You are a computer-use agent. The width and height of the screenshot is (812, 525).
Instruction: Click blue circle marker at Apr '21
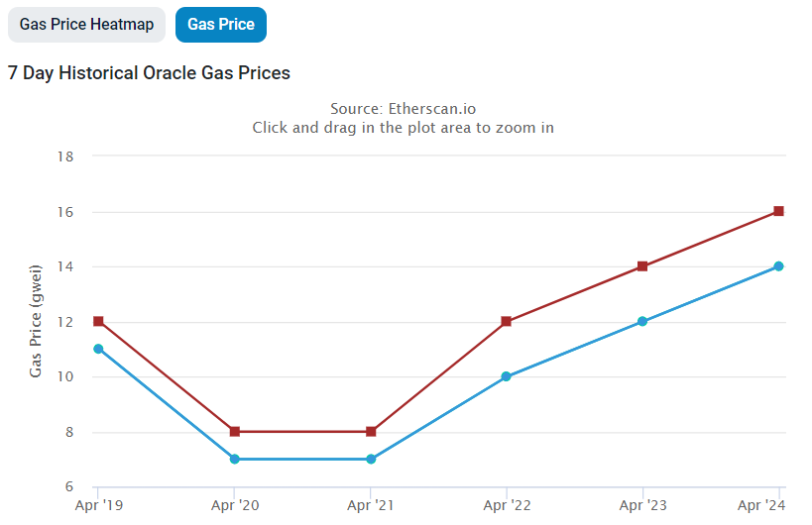click(x=371, y=459)
